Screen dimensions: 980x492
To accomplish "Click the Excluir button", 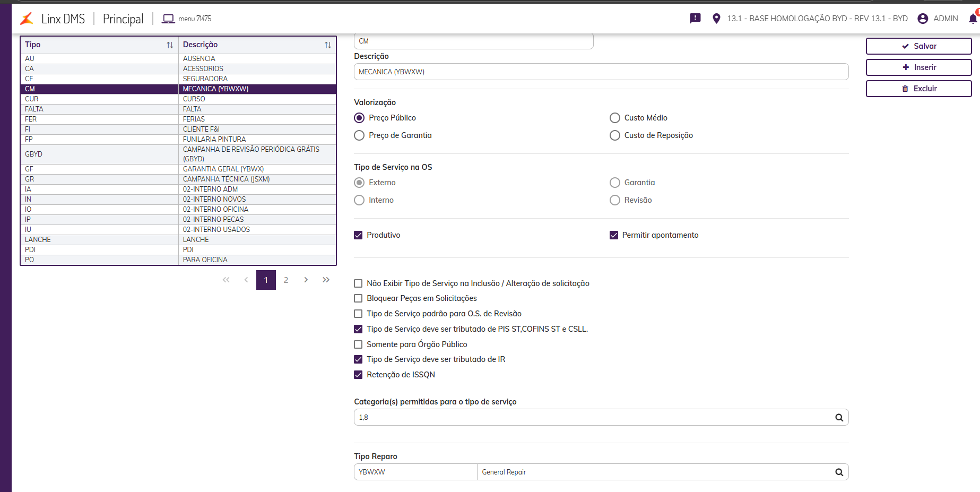I will (918, 89).
